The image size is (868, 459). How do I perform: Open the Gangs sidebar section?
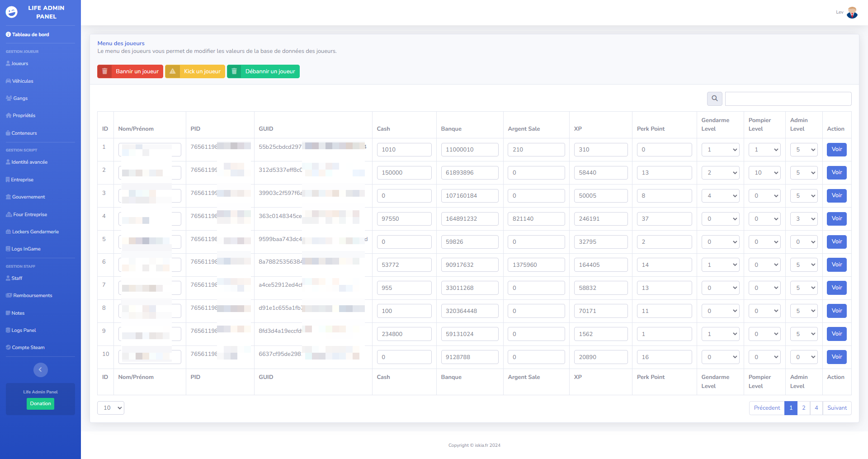tap(20, 99)
